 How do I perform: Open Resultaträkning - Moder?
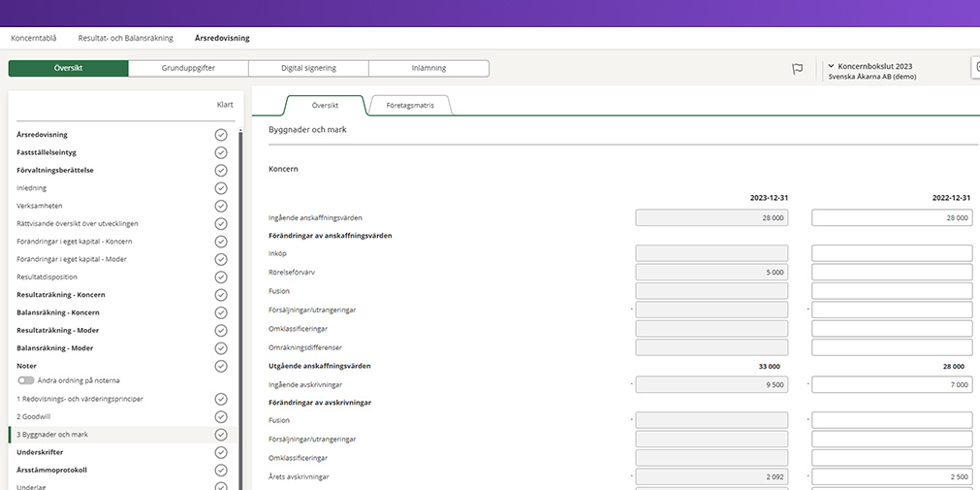pos(57,331)
